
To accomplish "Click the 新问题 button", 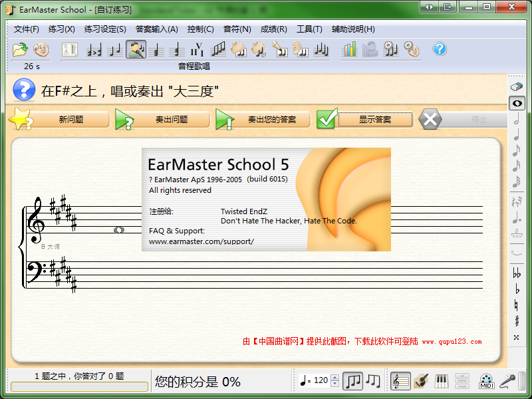I will tap(70, 120).
